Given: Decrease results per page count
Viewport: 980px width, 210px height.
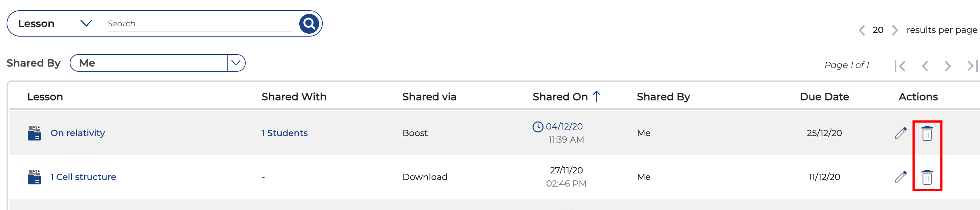Looking at the screenshot, I should pyautogui.click(x=862, y=30).
